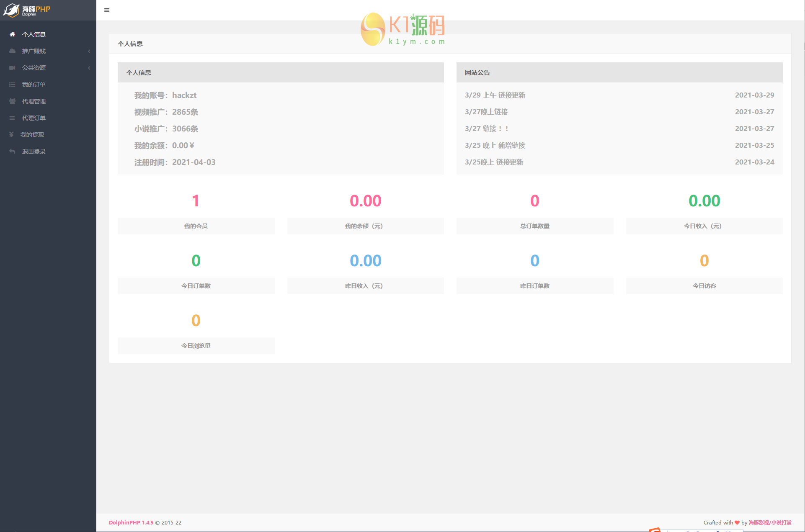
Task: Click the 海豚影视/小说打赏 footer link
Action: [x=770, y=522]
